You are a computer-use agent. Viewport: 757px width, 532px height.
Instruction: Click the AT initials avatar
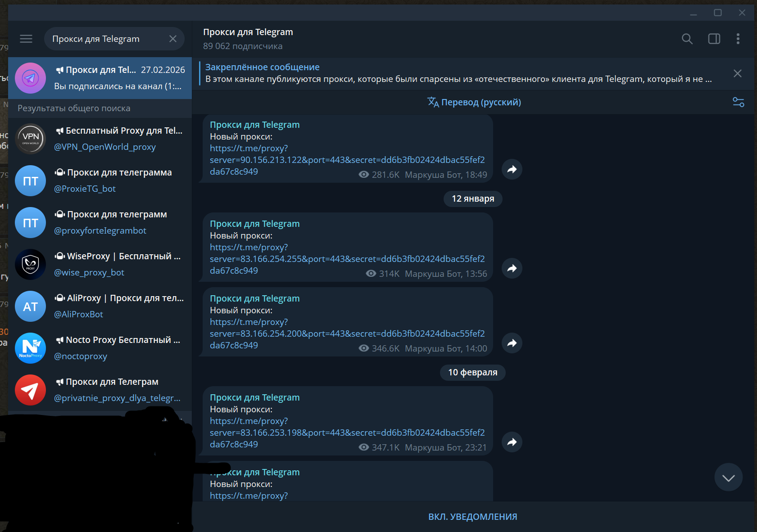[31, 306]
